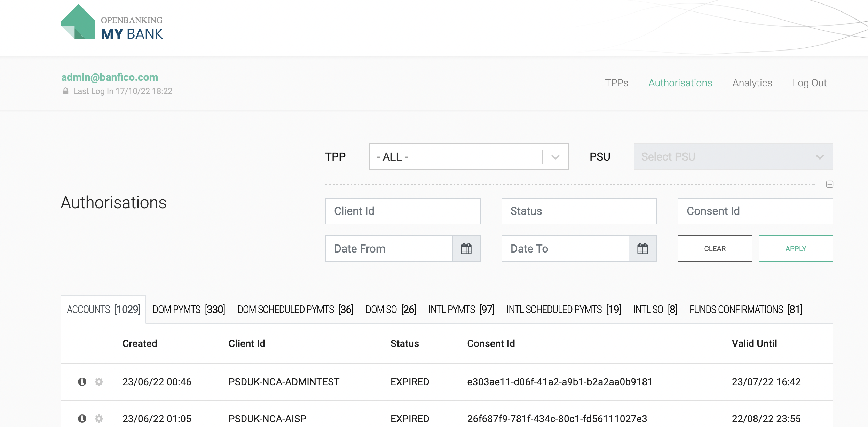This screenshot has width=868, height=427.
Task: Open Date From calendar picker
Action: [466, 249]
